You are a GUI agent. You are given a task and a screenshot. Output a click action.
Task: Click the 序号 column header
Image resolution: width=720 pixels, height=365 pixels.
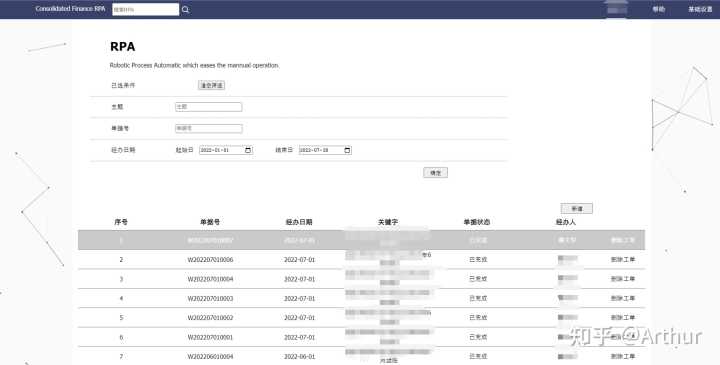coord(121,222)
